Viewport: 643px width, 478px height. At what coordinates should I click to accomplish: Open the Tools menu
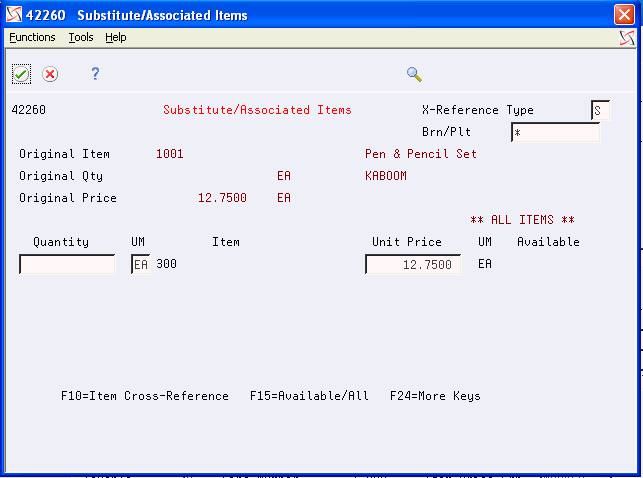[81, 37]
